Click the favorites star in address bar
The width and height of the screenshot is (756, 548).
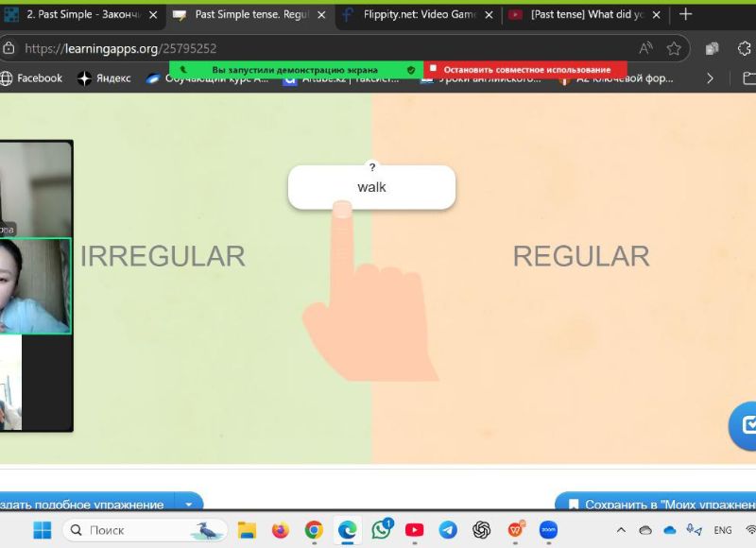point(674,48)
